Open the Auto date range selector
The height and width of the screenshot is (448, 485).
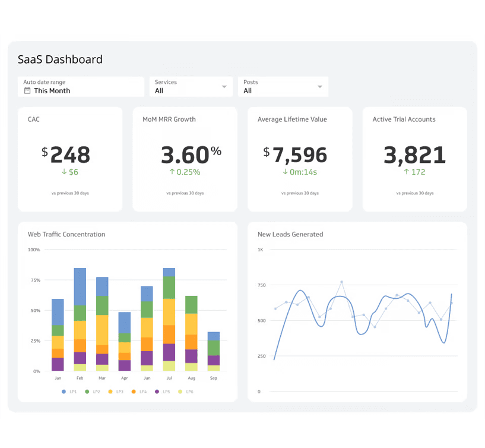tap(81, 87)
